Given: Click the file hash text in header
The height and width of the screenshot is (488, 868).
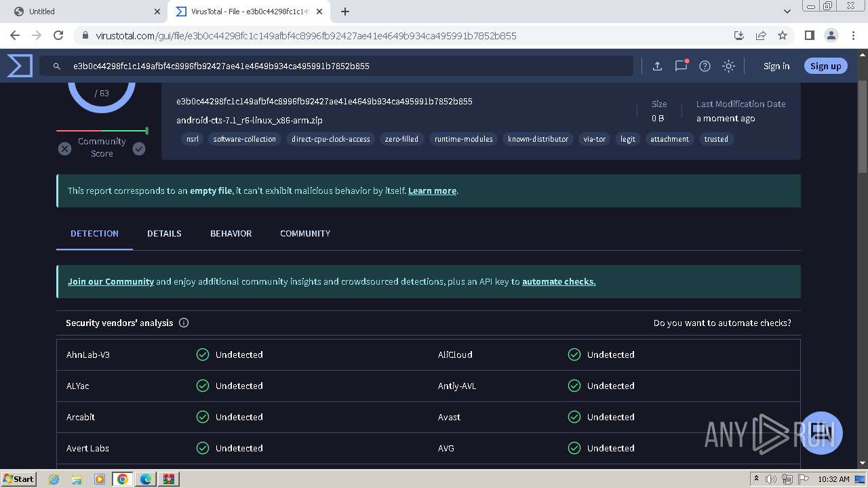Looking at the screenshot, I should pos(324,101).
